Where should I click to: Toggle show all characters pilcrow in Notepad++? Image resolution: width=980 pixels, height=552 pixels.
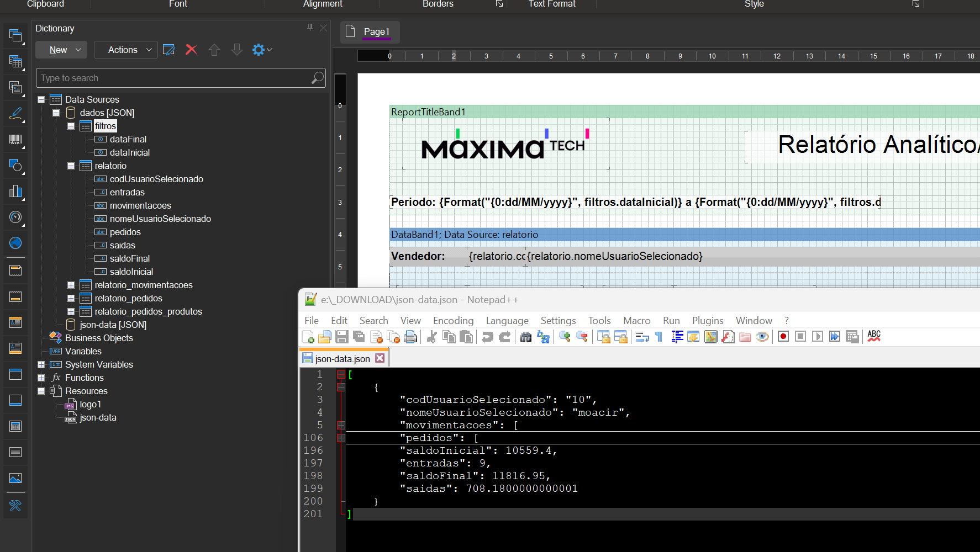point(659,337)
